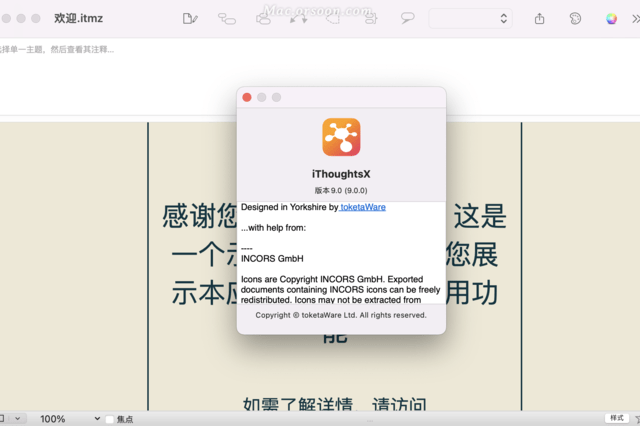Click the 'Designed in Yorkshire by' text
This screenshot has height=426, width=640.
tap(289, 207)
